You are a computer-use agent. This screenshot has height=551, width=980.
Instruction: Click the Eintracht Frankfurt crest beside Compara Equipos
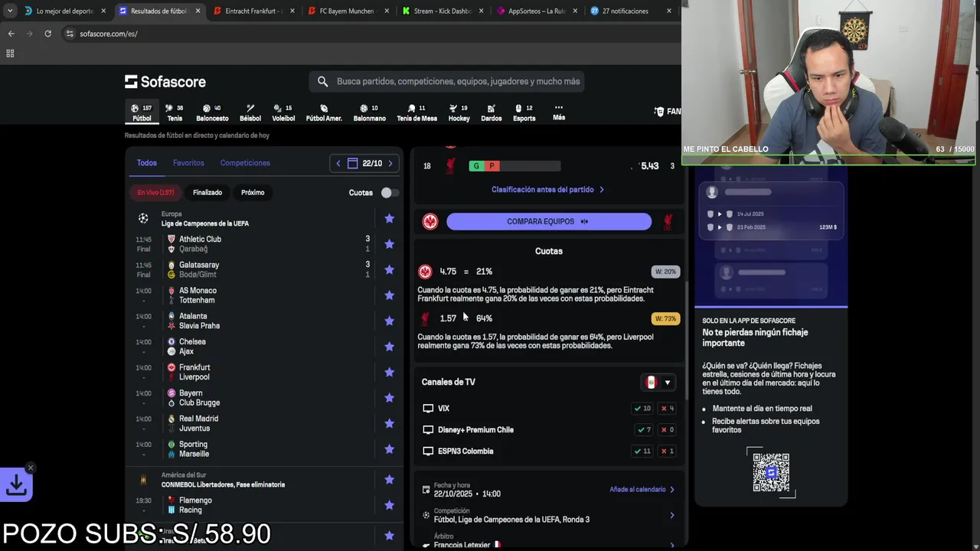click(430, 221)
